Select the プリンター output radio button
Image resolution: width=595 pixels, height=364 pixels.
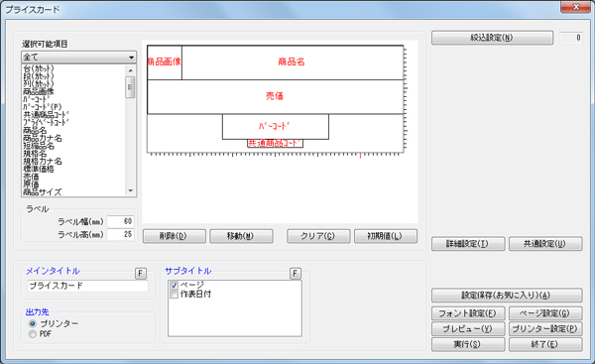click(33, 323)
